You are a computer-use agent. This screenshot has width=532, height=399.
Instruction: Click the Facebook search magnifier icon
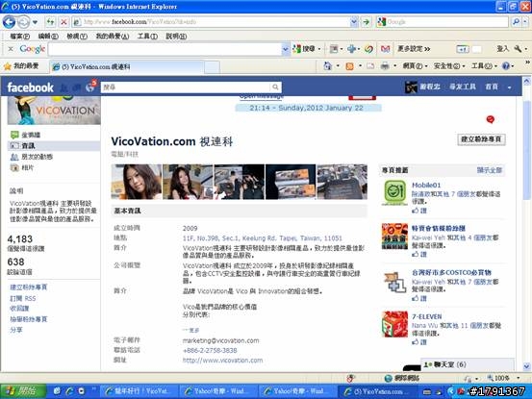click(x=275, y=87)
